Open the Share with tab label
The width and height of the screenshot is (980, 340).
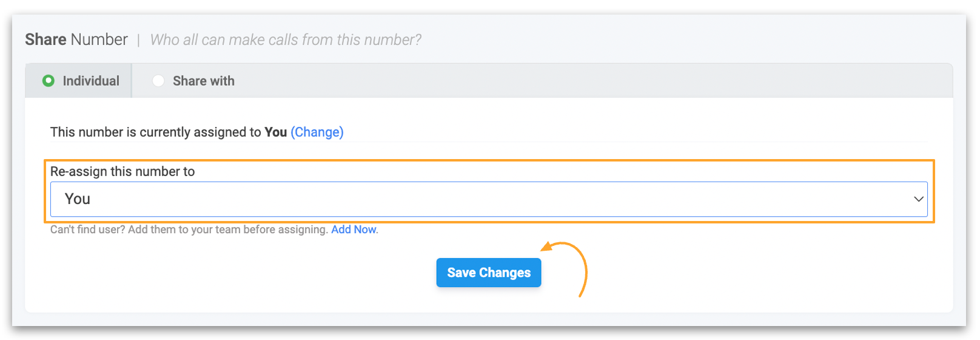[203, 81]
